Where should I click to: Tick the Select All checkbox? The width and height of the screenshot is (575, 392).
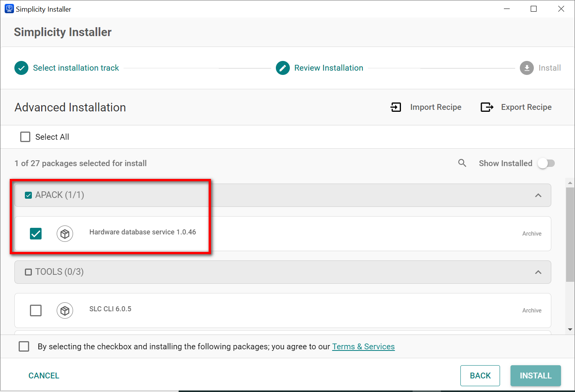click(x=25, y=137)
